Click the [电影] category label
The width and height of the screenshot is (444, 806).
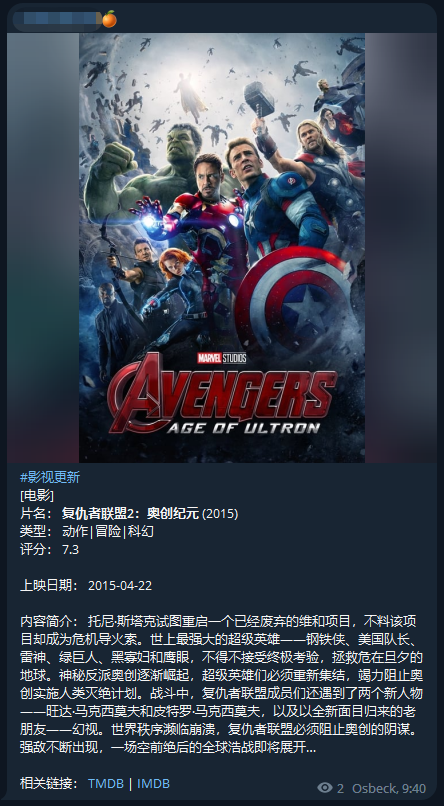tap(36, 496)
